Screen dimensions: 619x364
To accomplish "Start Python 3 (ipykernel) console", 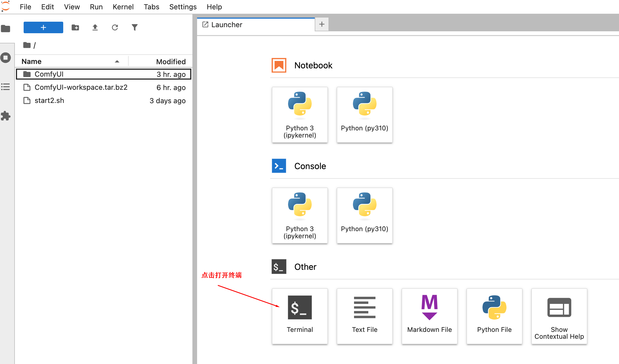I will pyautogui.click(x=300, y=215).
